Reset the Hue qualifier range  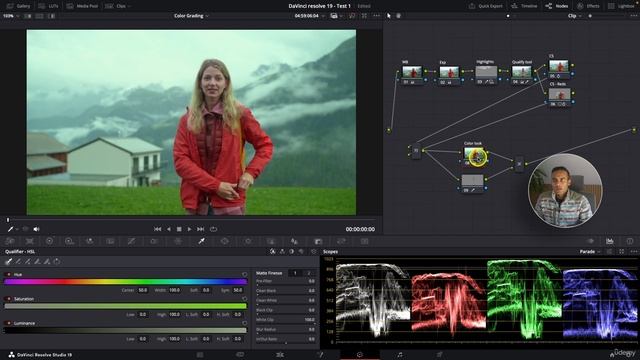click(244, 274)
